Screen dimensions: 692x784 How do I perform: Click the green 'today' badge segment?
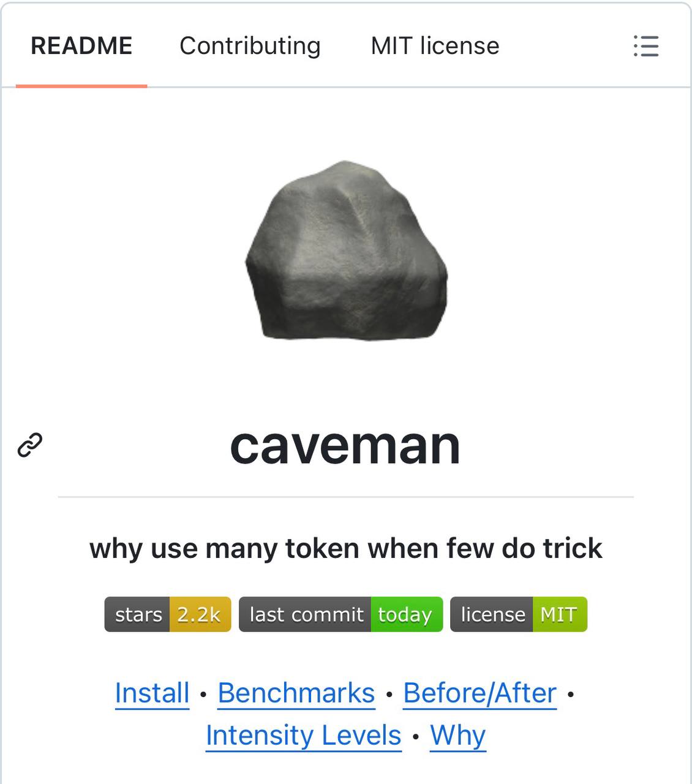pyautogui.click(x=406, y=614)
